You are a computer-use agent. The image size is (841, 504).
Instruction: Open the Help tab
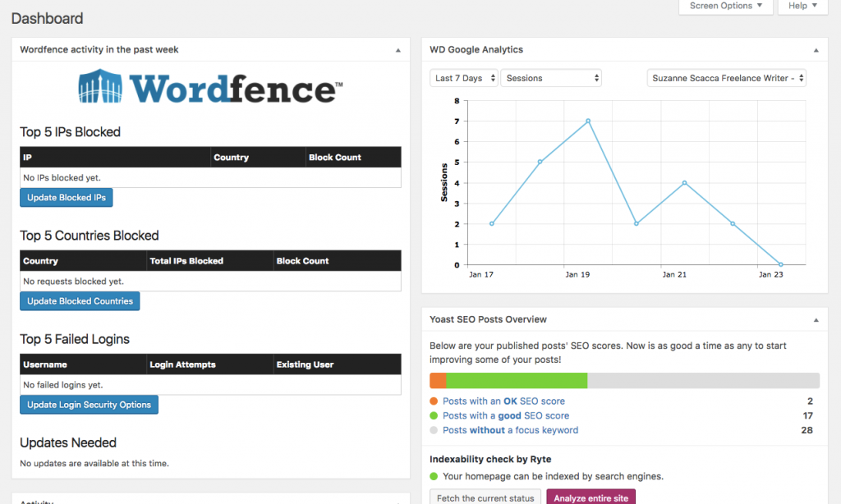tap(802, 7)
